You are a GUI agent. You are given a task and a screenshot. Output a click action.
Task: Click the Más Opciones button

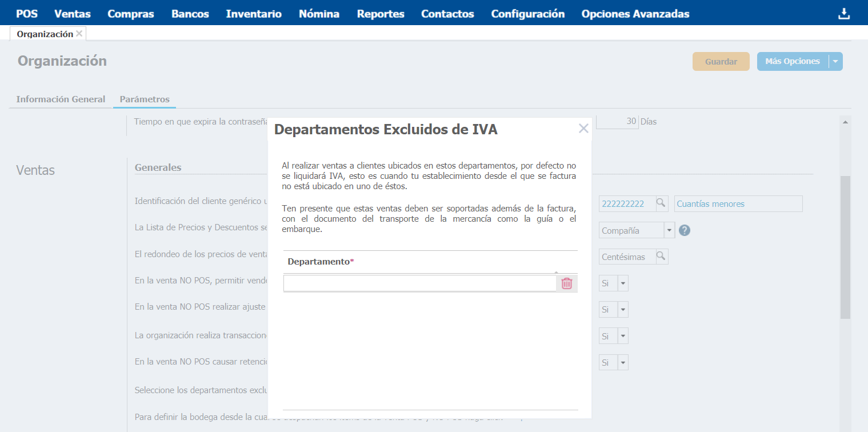(x=792, y=61)
